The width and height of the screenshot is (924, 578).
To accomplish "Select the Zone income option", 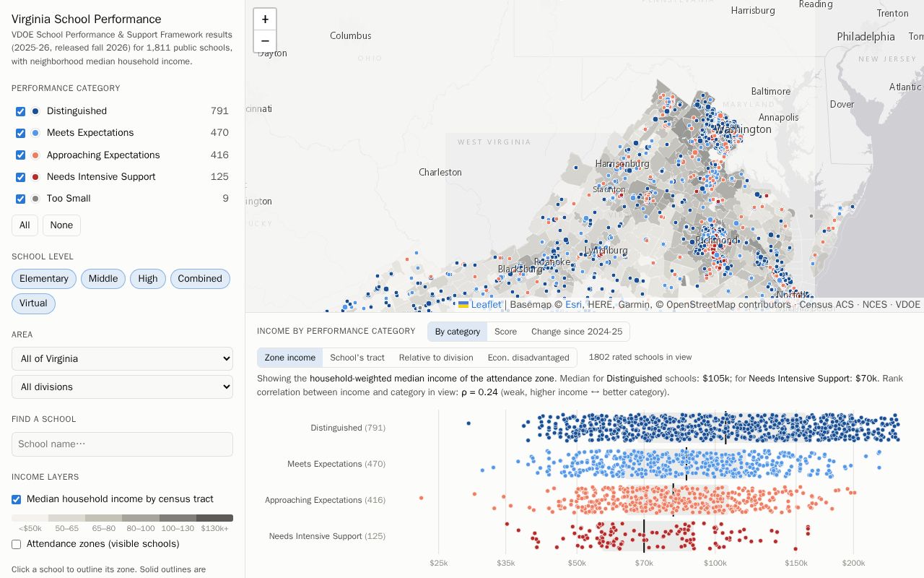I will (x=289, y=358).
